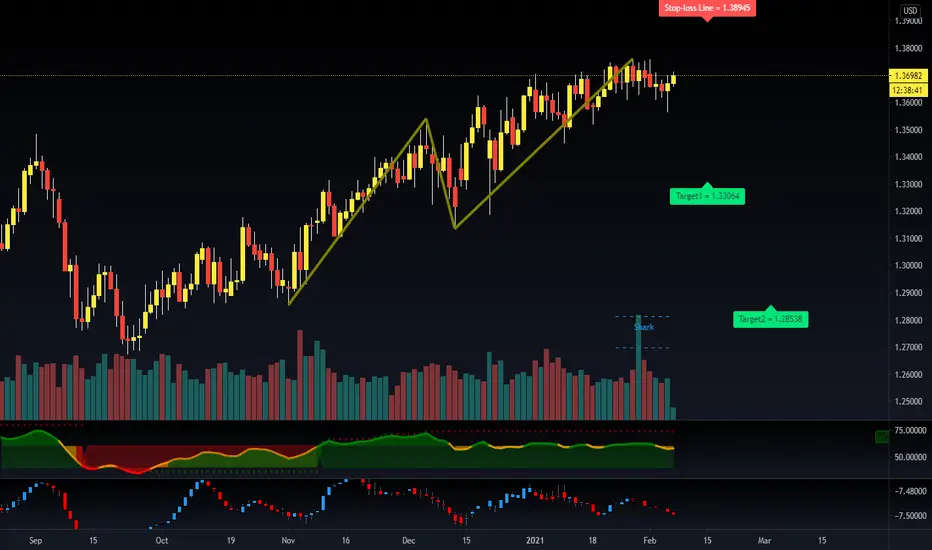Click the 75.00000 oscillator scale value
This screenshot has width=932, height=550.
pos(911,430)
